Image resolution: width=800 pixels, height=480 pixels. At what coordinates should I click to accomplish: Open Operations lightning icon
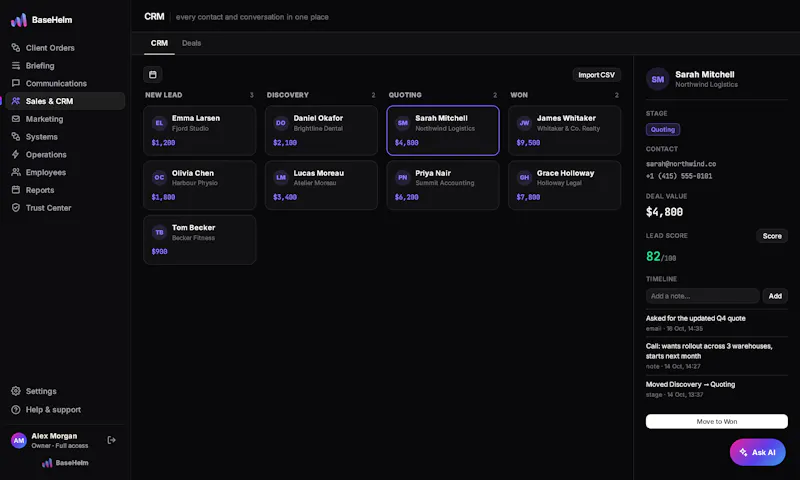click(x=16, y=154)
